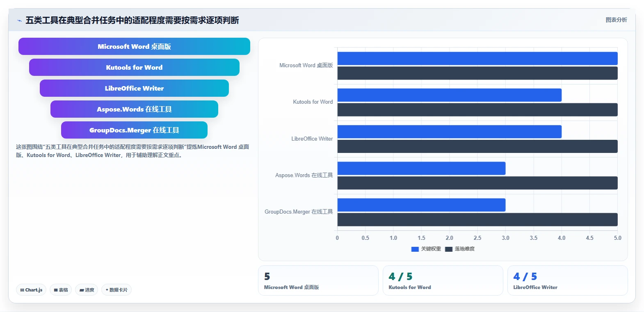Click the dark 落地难度 bar for GroupDocs.Merger 在线工具

tap(477, 219)
